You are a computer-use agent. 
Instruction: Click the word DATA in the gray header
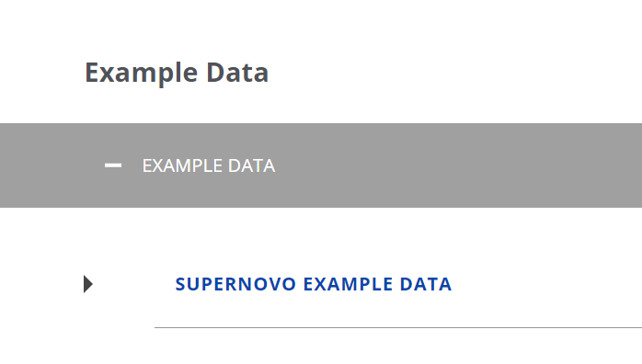click(x=251, y=165)
